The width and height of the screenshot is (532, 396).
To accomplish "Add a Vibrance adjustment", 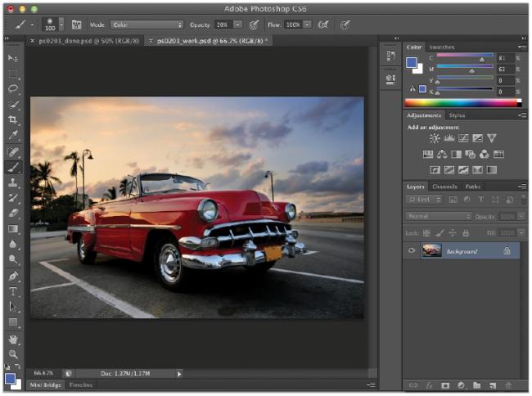I will tap(492, 138).
